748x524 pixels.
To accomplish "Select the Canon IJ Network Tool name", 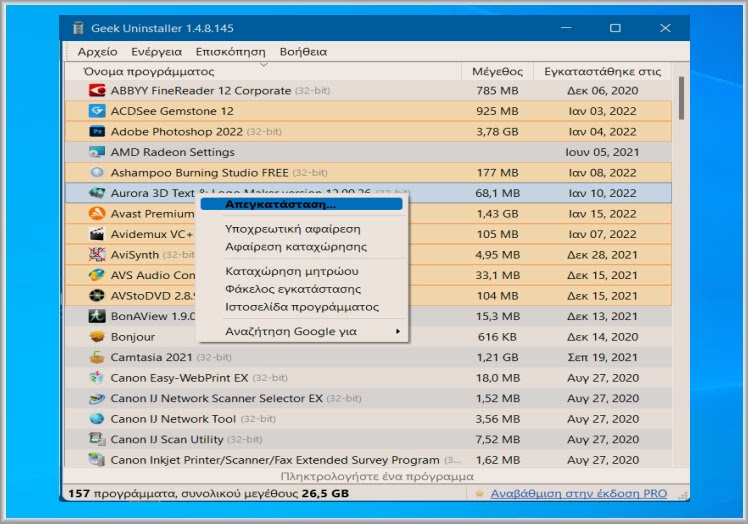I will coord(173,419).
